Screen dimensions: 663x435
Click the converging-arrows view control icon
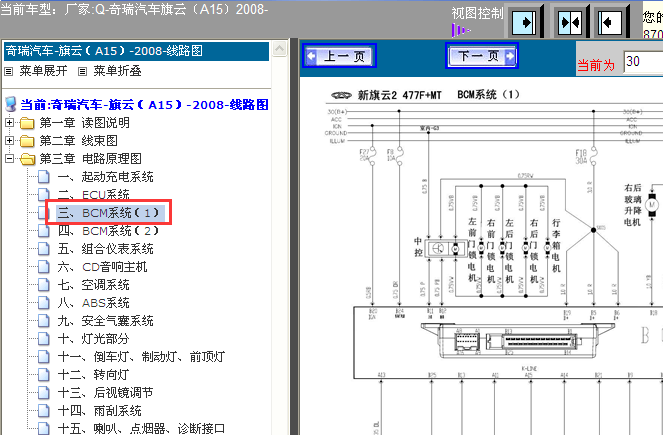pos(570,22)
